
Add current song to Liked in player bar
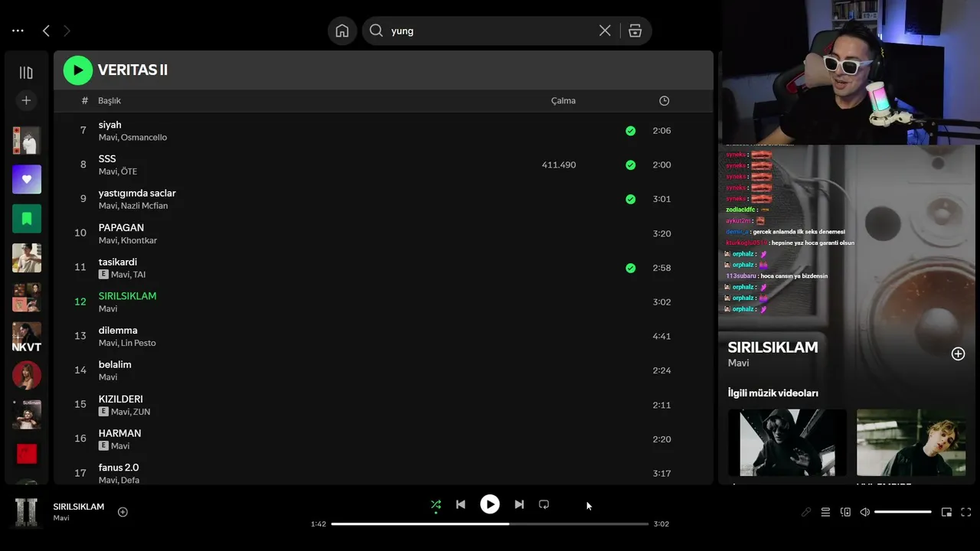coord(122,512)
